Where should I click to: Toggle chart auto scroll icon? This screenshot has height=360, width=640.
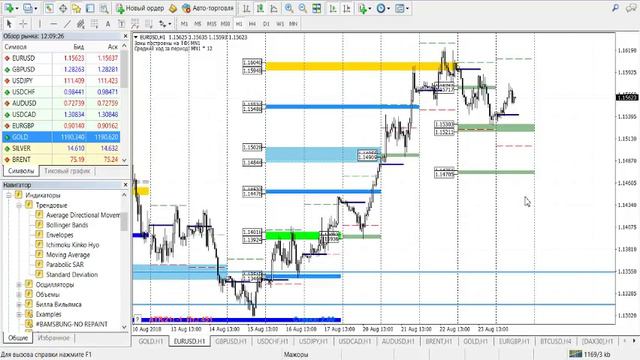[333, 8]
